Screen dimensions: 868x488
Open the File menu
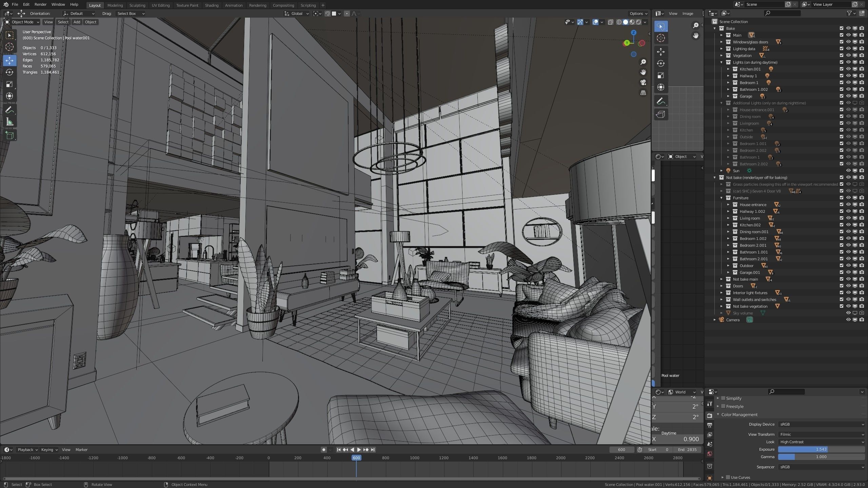(15, 4)
